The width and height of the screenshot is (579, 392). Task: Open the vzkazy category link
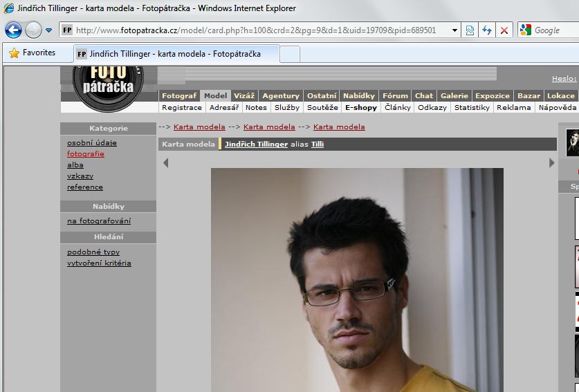tap(80, 176)
